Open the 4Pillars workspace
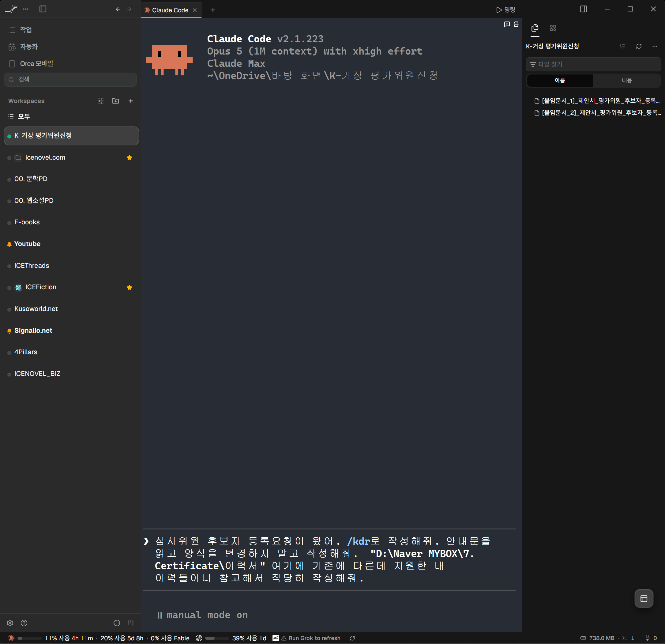665x644 pixels. [71, 352]
